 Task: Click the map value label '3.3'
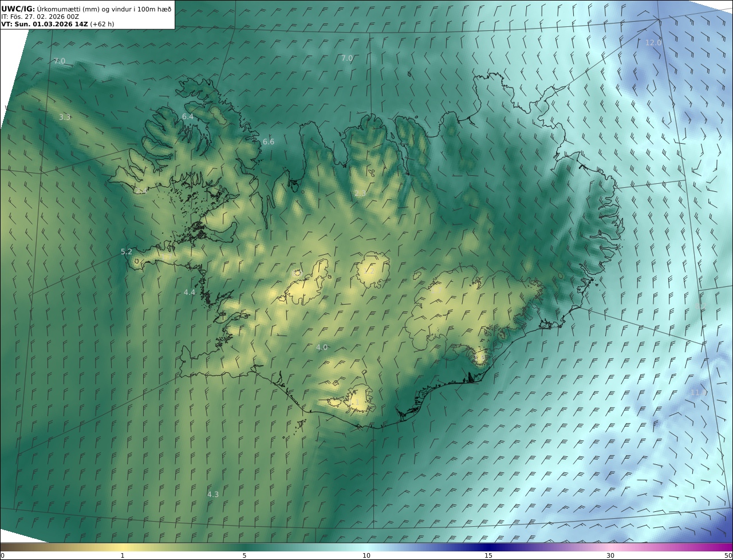[x=65, y=117]
